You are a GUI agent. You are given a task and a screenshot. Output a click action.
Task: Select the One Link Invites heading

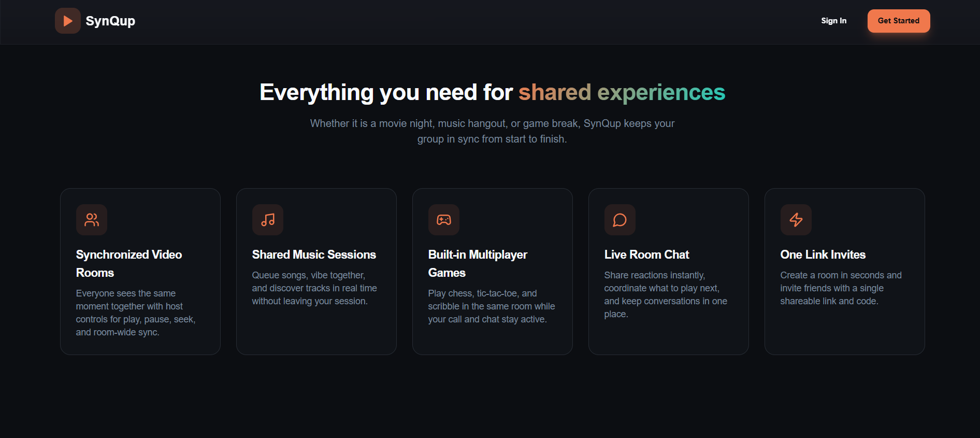[x=823, y=255]
